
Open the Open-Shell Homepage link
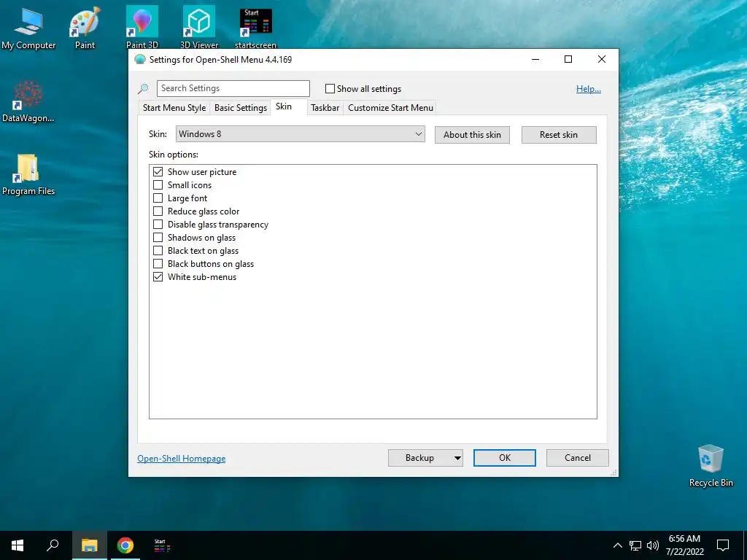182,459
